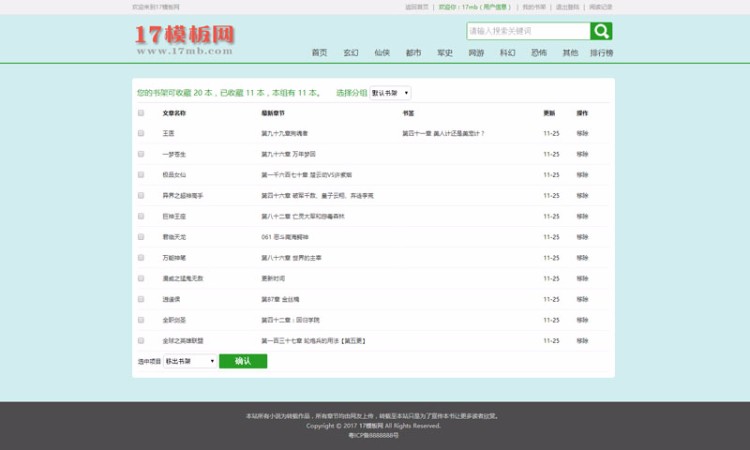Open the chapter starting 第一百三十七章
The width and height of the screenshot is (750, 450).
(x=313, y=340)
